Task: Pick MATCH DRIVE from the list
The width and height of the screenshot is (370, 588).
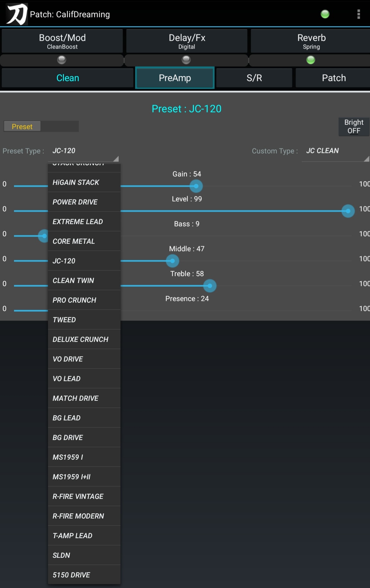Action: (x=84, y=398)
